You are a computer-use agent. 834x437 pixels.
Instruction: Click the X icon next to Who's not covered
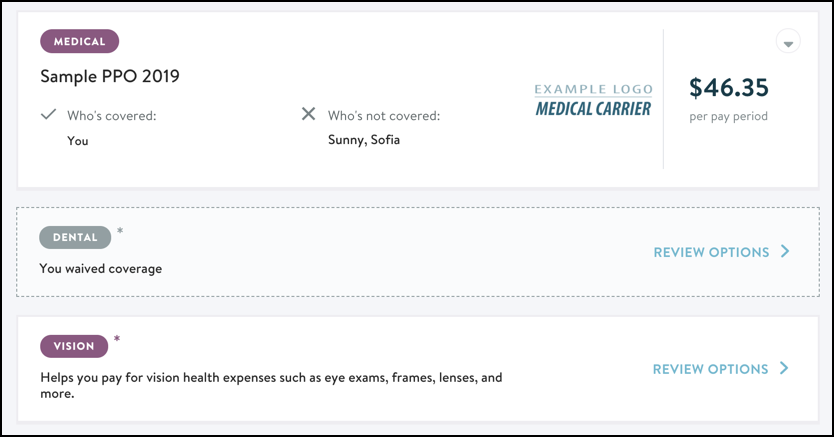308,114
